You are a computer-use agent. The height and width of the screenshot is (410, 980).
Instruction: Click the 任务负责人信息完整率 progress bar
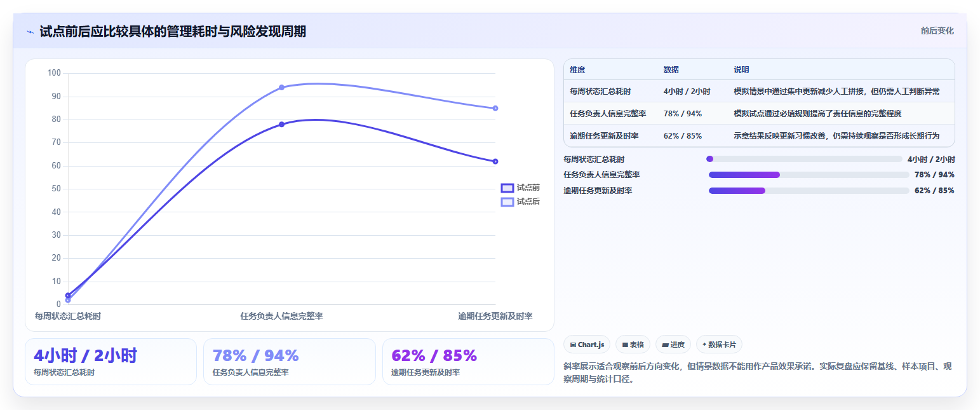tap(809, 175)
